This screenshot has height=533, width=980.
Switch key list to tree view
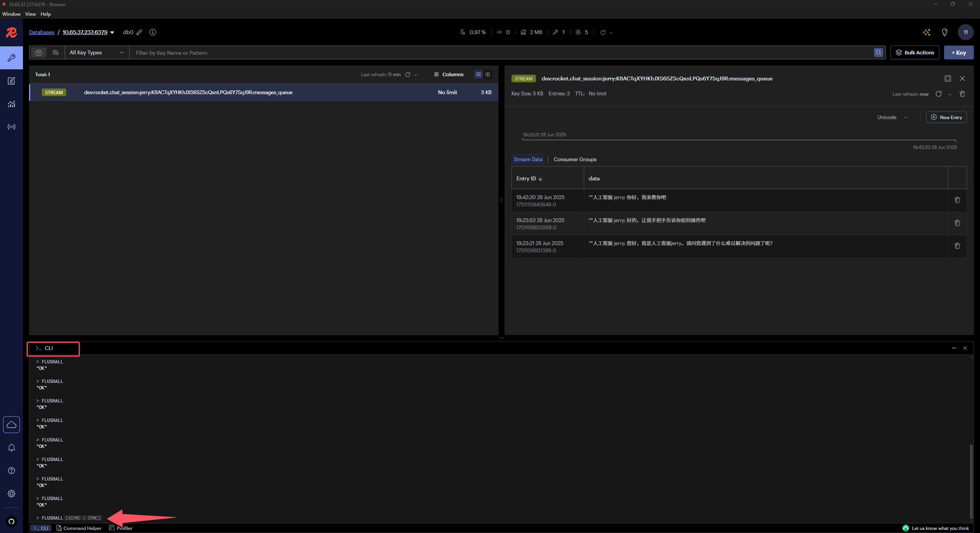[488, 75]
